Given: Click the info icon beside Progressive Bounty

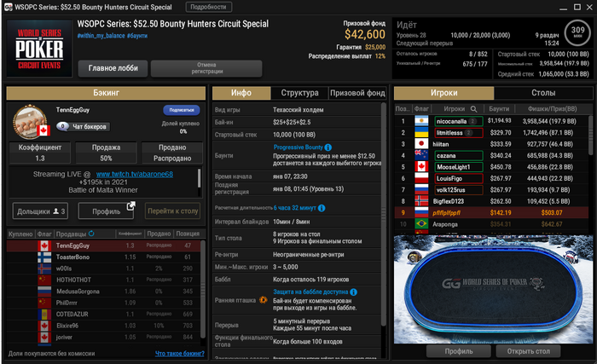Looking at the screenshot, I should tap(327, 147).
